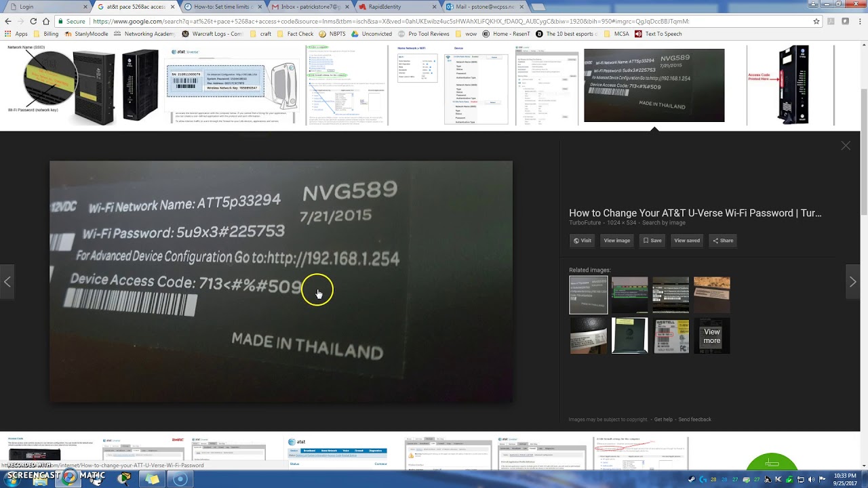868x488 pixels.
Task: Click Send feedback link
Action: click(694, 420)
